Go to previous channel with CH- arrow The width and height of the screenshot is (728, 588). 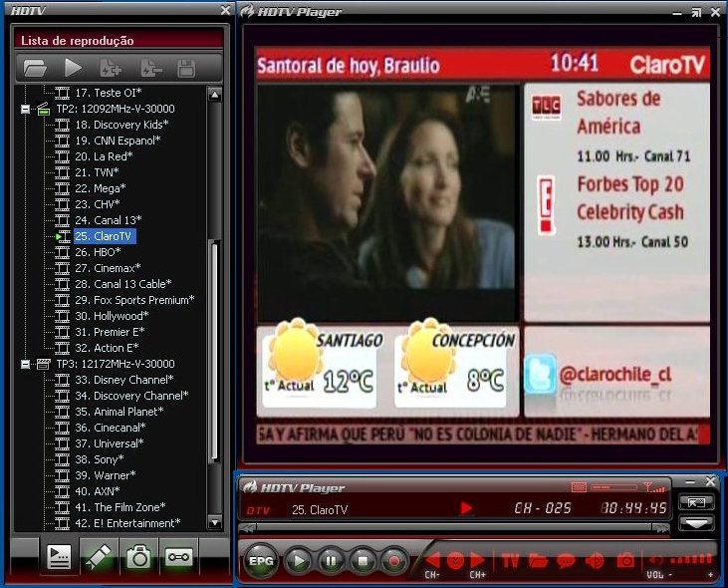tap(433, 560)
